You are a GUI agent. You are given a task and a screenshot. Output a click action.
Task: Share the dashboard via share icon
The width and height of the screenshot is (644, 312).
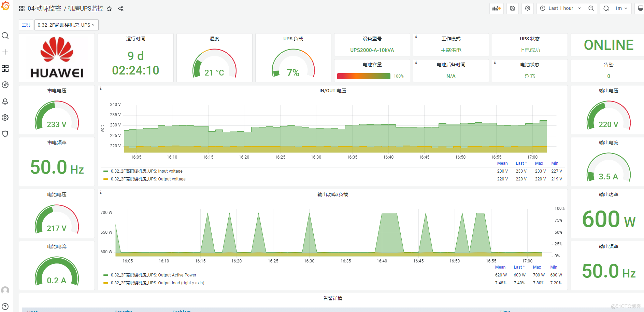click(121, 9)
